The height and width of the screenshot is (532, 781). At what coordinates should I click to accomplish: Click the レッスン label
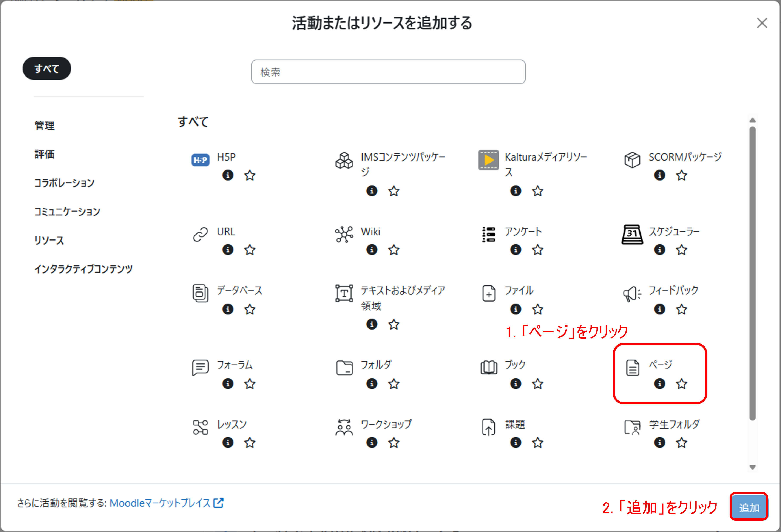point(232,424)
